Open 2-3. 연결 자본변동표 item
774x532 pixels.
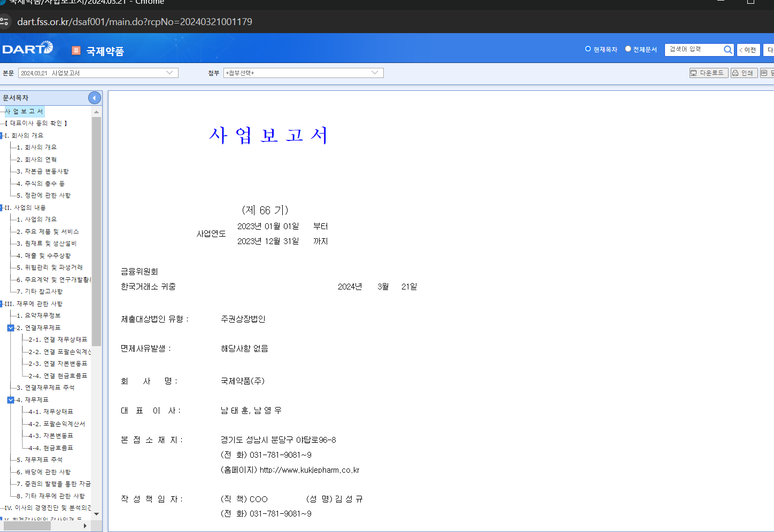[x=58, y=364]
